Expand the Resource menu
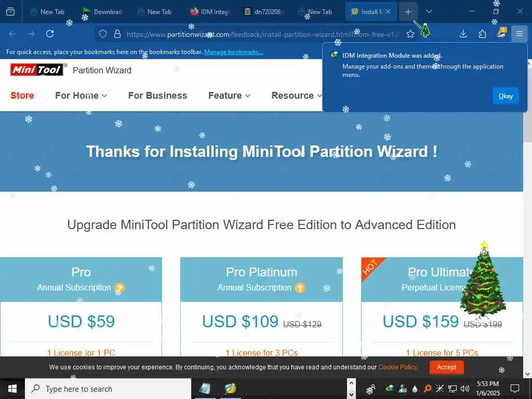The width and height of the screenshot is (532, 399). (297, 96)
